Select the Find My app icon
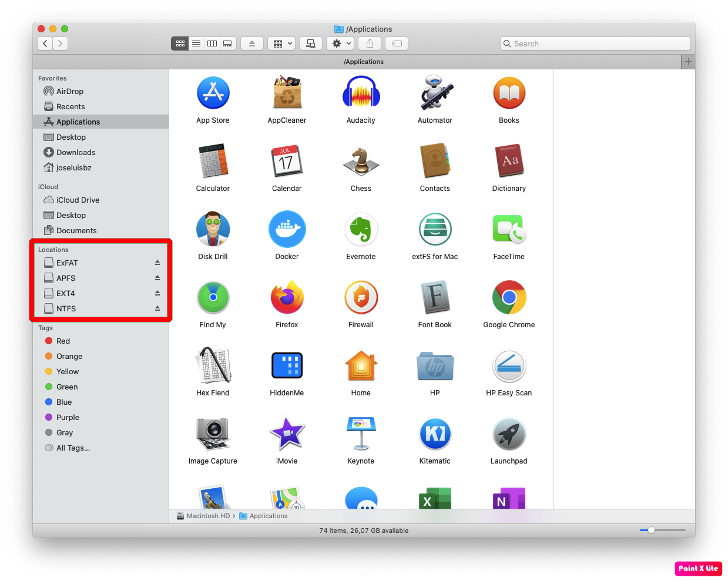This screenshot has height=581, width=728. coord(213,297)
